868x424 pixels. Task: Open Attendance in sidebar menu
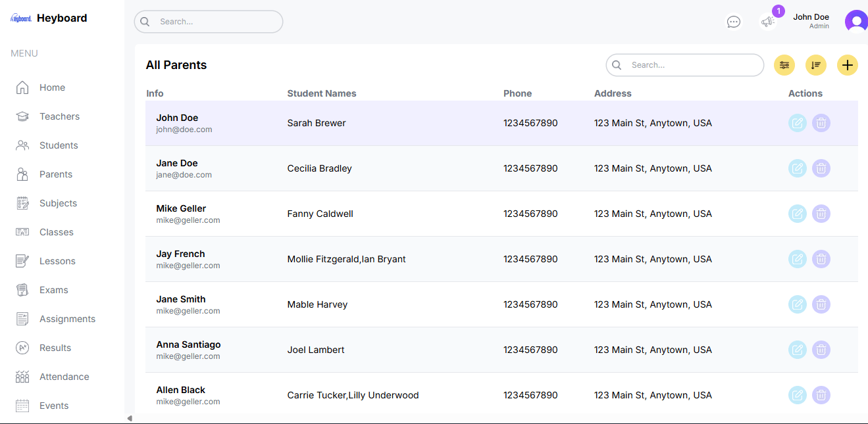(x=53, y=377)
